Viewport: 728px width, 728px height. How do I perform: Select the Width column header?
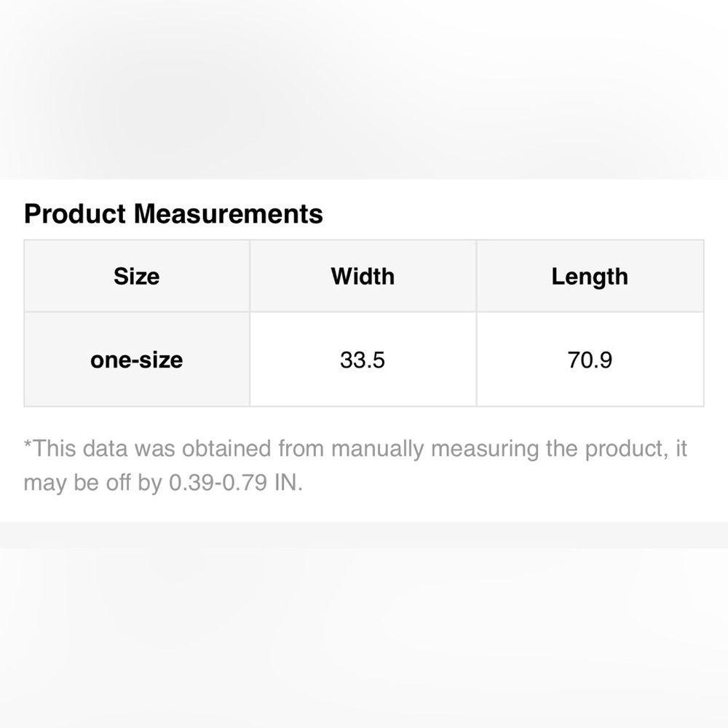point(363,277)
